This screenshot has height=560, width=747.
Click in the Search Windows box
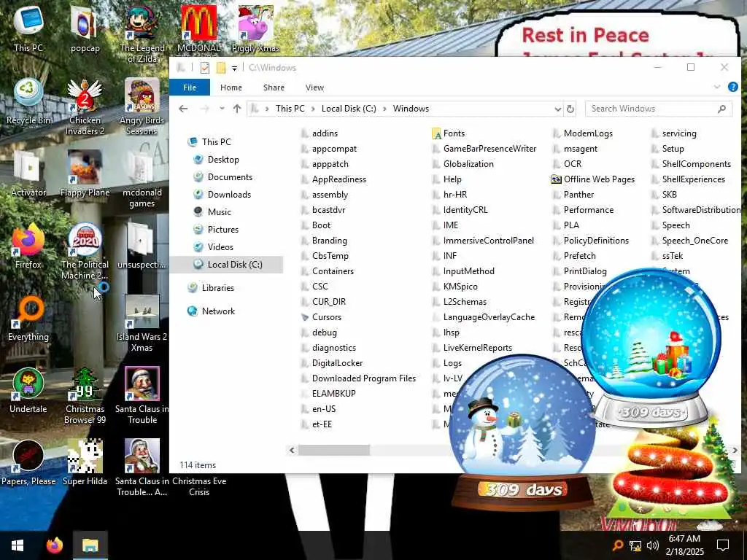coord(658,109)
